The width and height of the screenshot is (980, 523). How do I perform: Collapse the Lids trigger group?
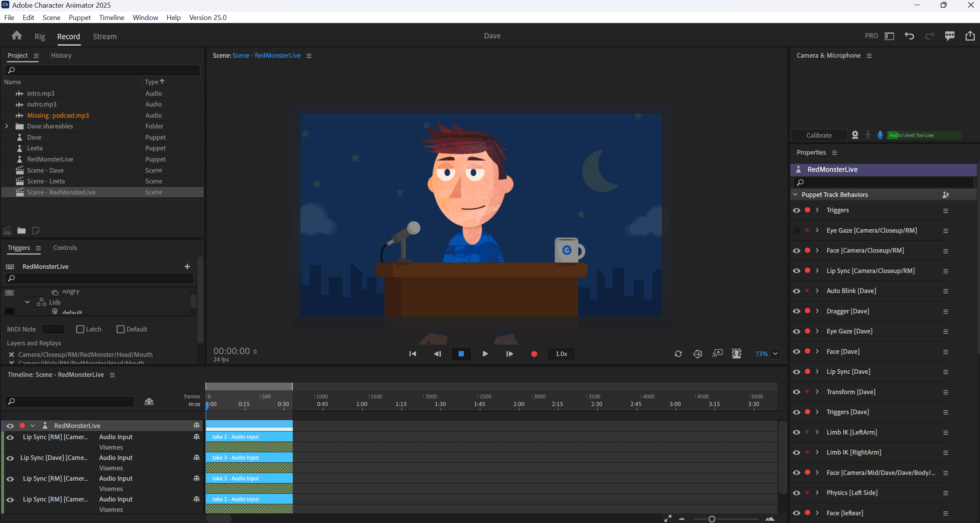[27, 302]
